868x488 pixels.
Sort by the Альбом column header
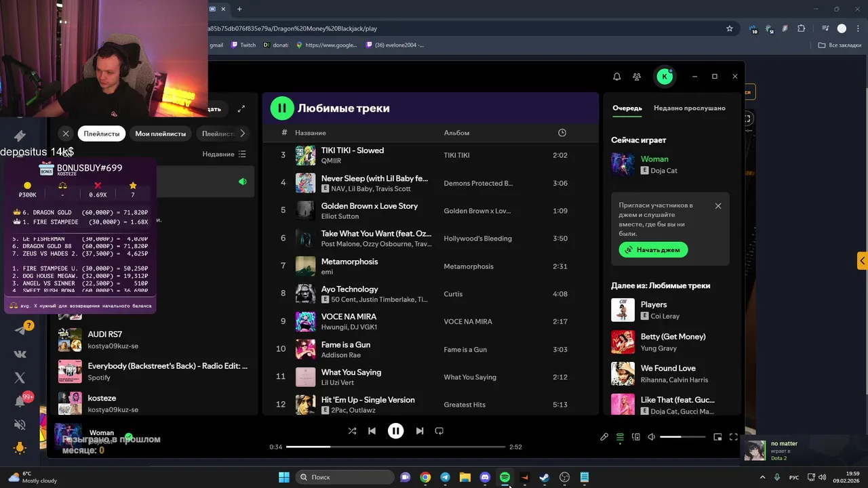[456, 133]
